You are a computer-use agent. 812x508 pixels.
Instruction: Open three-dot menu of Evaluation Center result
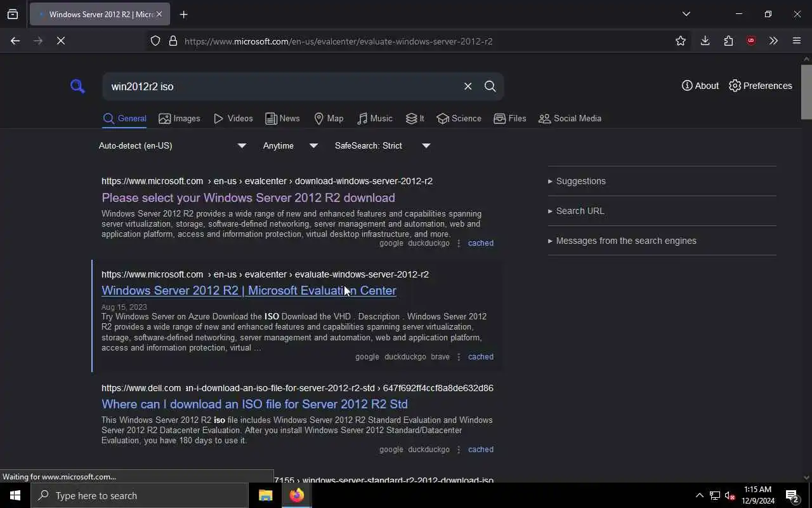[459, 357]
